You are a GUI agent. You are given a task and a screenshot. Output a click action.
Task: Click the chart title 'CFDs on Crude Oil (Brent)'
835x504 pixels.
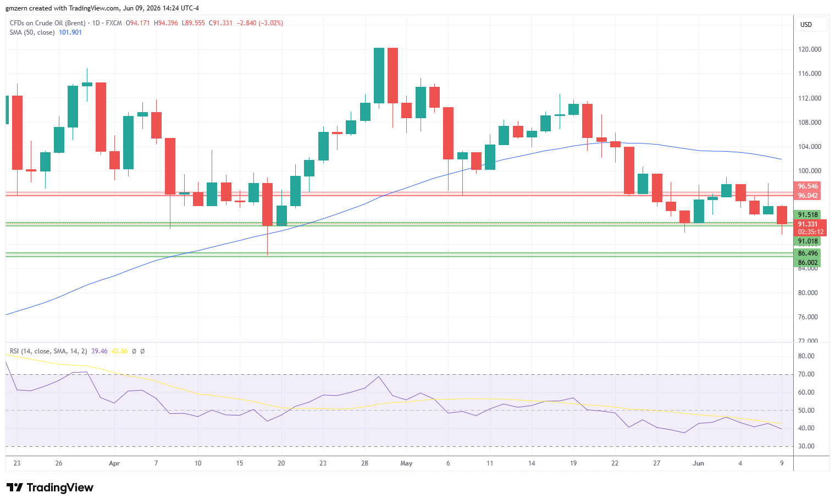click(x=48, y=23)
